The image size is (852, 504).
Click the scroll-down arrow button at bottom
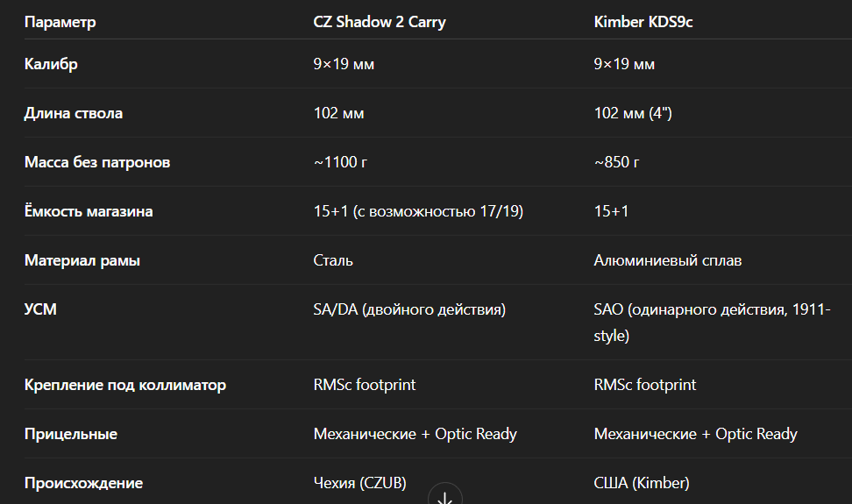[x=444, y=496]
